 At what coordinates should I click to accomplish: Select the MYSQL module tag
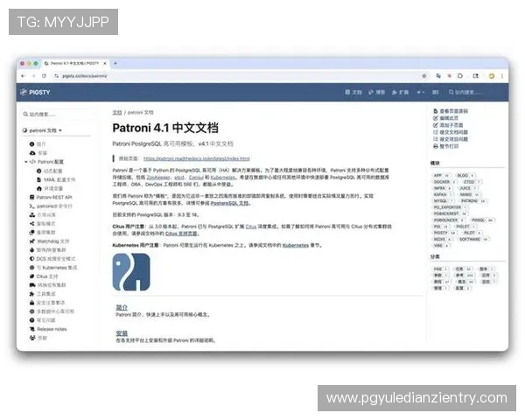click(x=443, y=201)
